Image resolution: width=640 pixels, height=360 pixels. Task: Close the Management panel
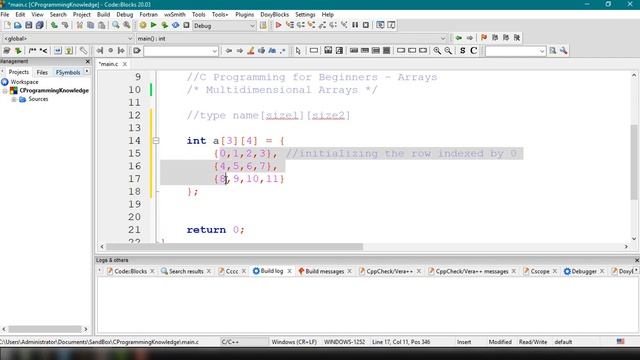point(87,61)
